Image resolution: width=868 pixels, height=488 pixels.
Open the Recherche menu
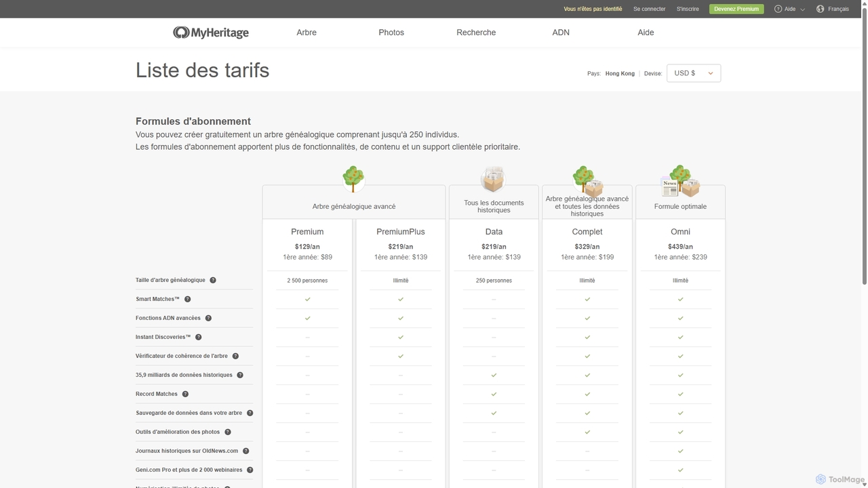[x=476, y=33]
